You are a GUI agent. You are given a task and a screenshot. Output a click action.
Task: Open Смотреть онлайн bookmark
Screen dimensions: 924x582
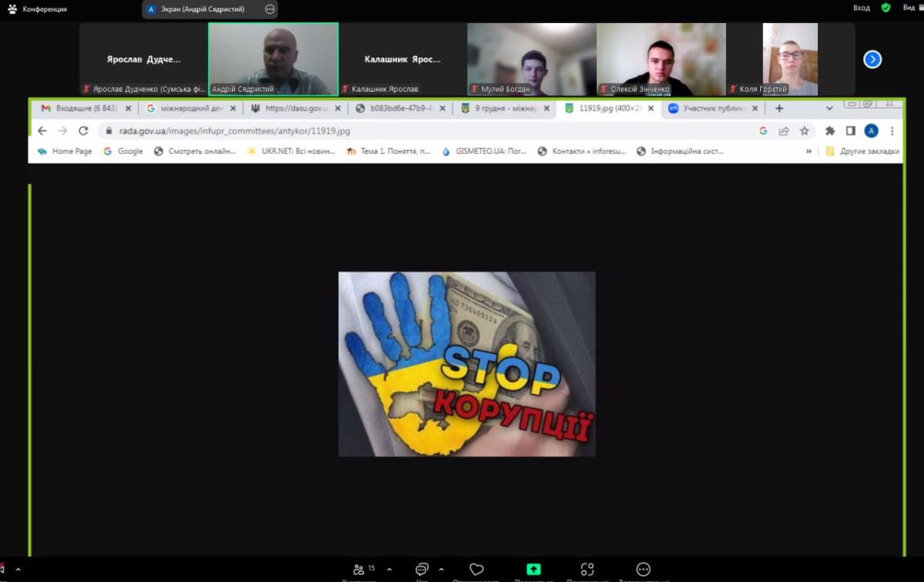coord(196,152)
